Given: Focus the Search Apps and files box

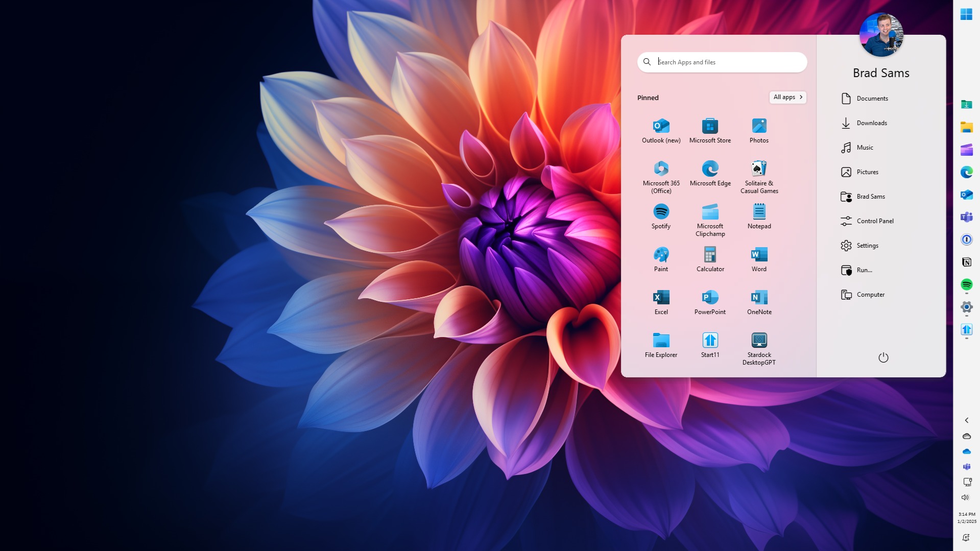Looking at the screenshot, I should pos(722,62).
